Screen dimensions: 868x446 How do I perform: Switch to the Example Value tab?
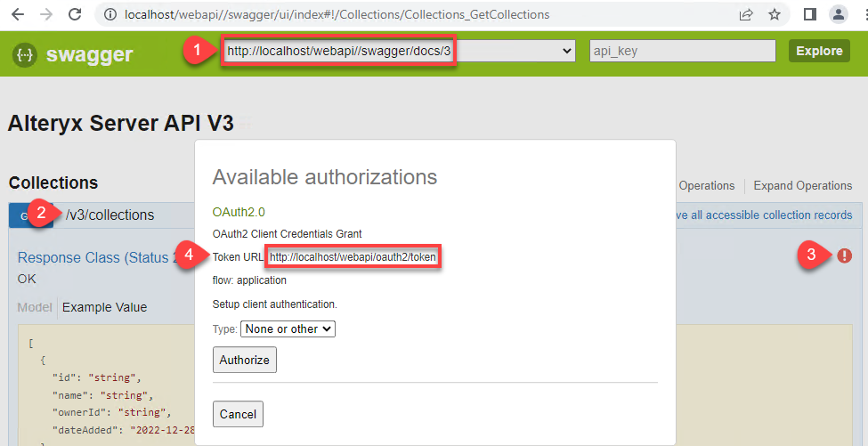click(x=104, y=307)
